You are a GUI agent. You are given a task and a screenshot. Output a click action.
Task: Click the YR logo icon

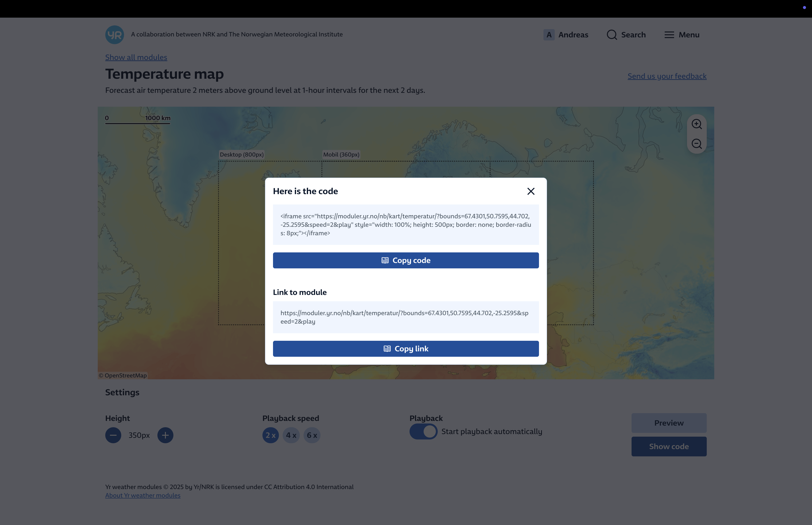114,35
